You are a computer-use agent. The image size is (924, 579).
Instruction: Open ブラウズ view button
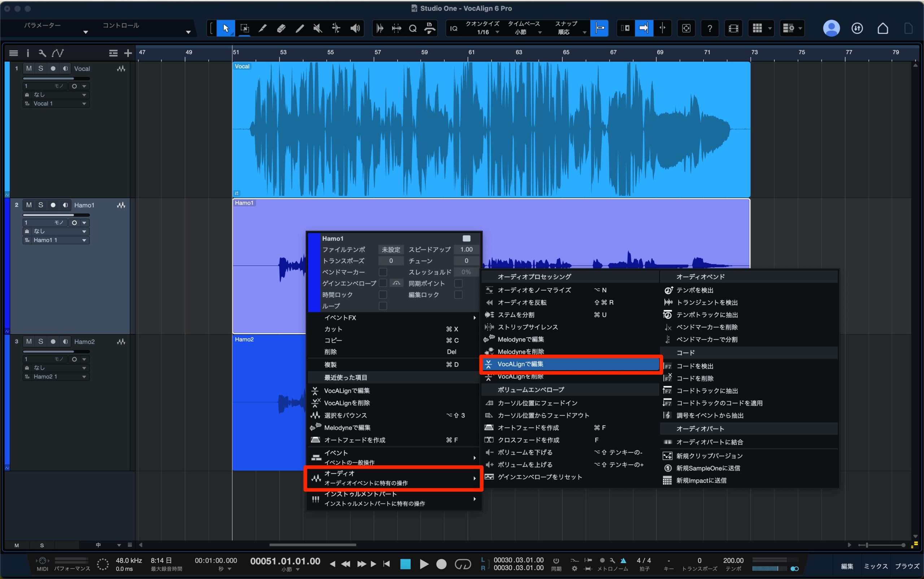(x=907, y=566)
